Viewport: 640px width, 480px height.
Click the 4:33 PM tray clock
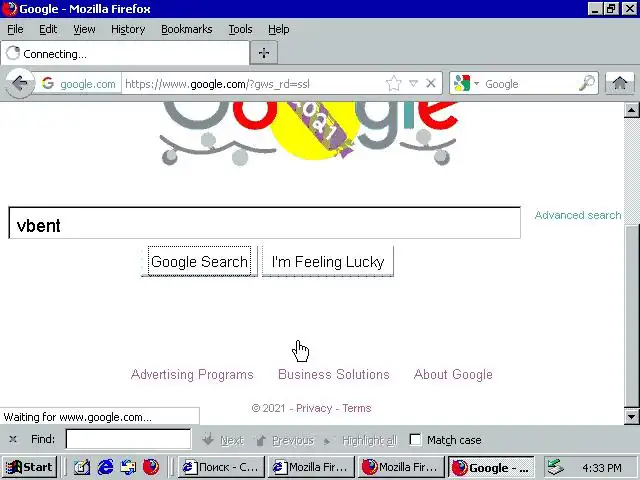pyautogui.click(x=602, y=467)
